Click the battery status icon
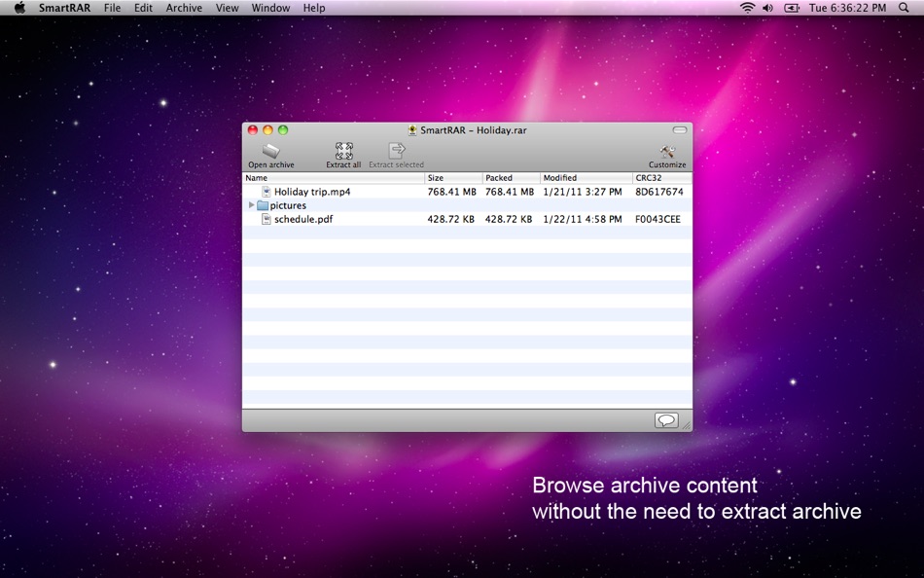This screenshot has height=578, width=924. tap(792, 8)
